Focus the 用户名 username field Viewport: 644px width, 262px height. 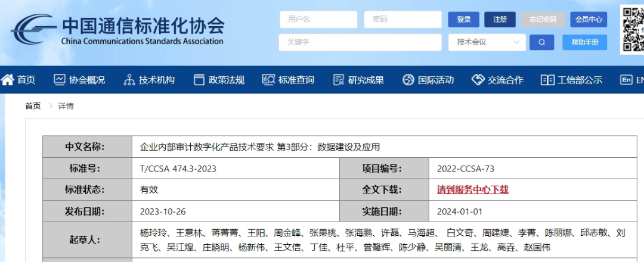pos(318,19)
